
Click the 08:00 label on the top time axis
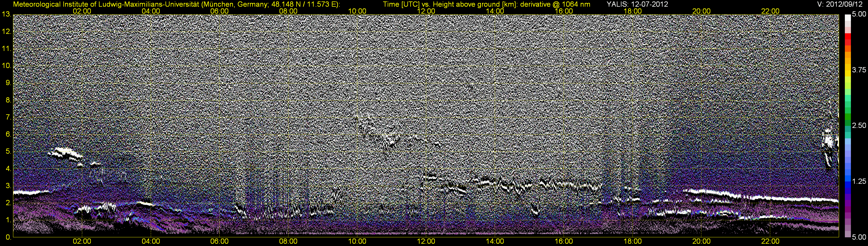288,11
